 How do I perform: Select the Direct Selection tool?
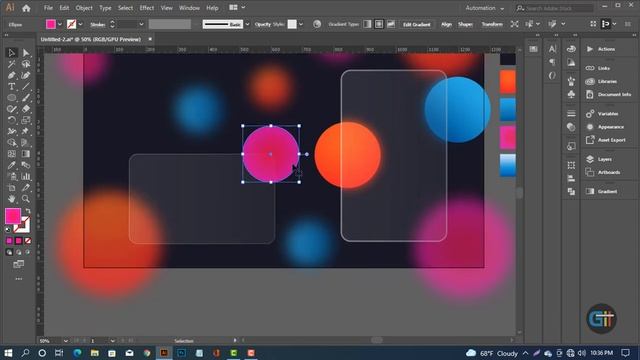(x=26, y=53)
